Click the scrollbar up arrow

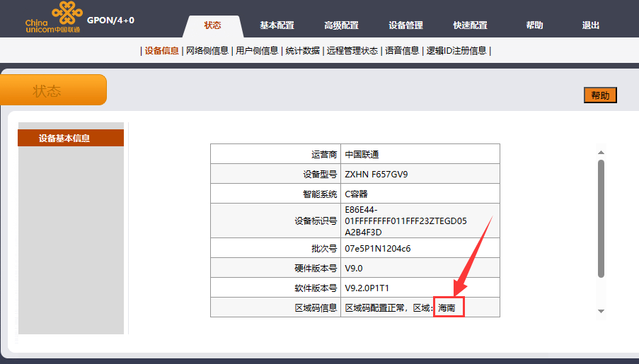(x=601, y=151)
